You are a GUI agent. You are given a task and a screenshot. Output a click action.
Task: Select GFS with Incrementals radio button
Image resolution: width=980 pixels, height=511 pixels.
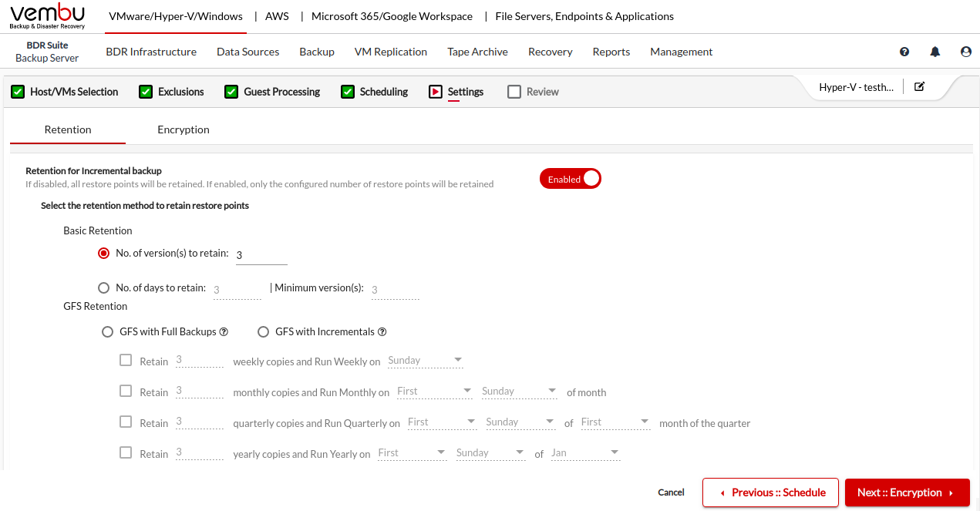[264, 332]
